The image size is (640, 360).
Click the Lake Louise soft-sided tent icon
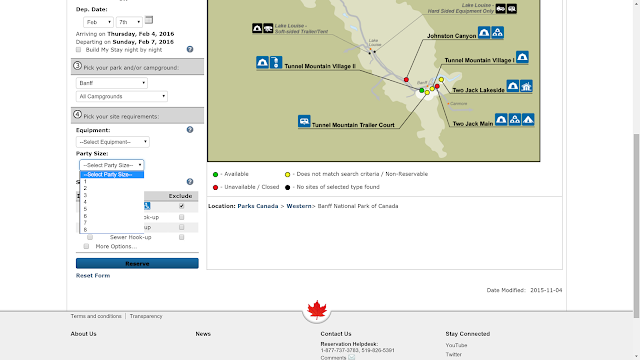point(257,28)
